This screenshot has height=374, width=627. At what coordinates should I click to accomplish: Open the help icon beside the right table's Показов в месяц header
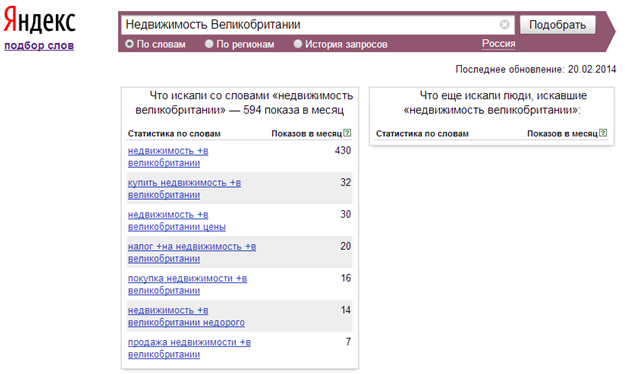pyautogui.click(x=603, y=133)
